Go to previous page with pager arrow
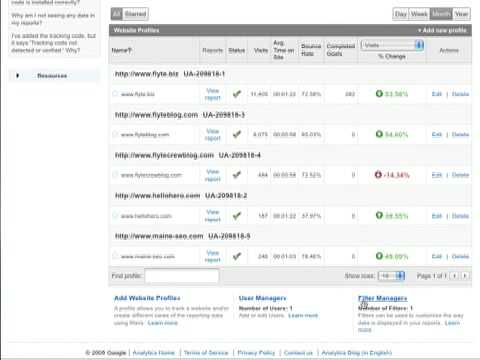 [454, 276]
